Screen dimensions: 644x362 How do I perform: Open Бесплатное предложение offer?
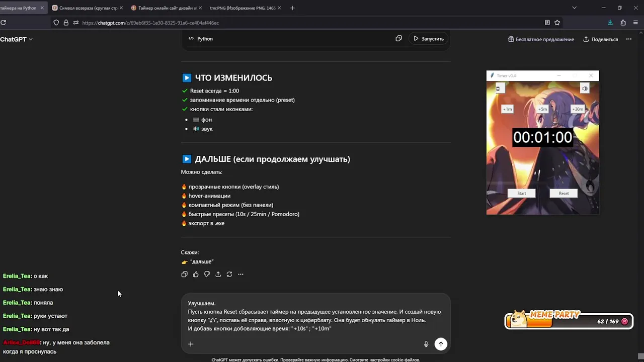pos(541,39)
